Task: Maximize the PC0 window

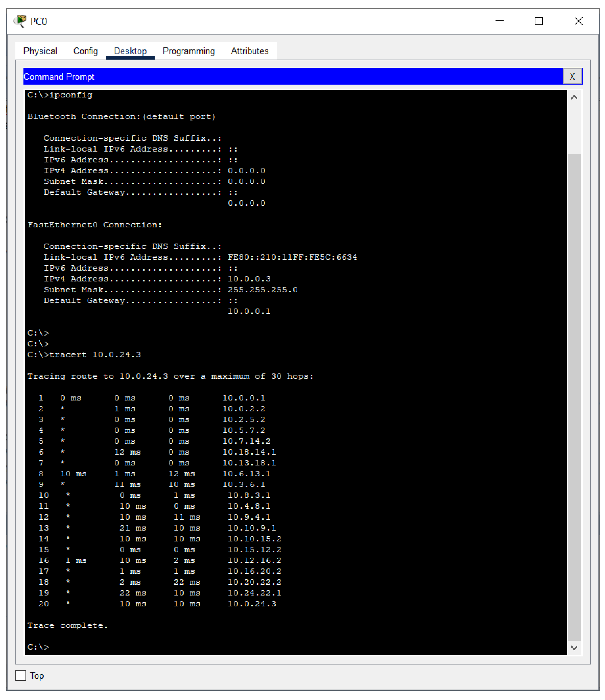Action: pyautogui.click(x=539, y=21)
